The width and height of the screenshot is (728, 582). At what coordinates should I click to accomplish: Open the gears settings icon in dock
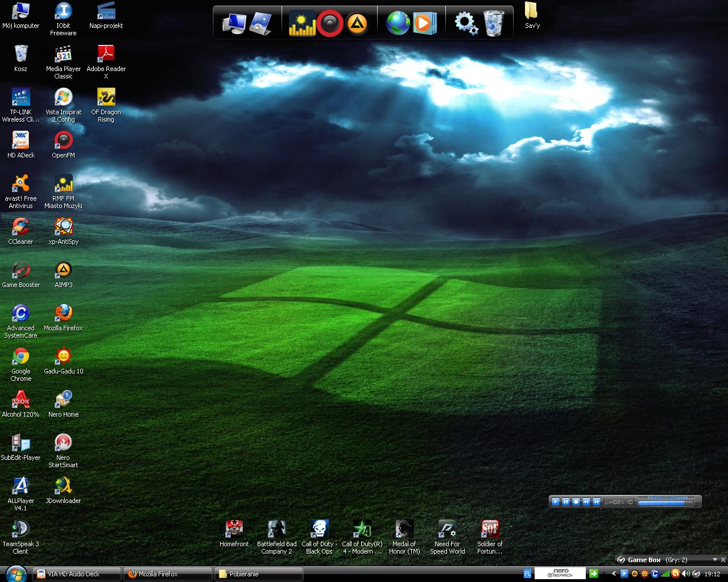pyautogui.click(x=466, y=24)
